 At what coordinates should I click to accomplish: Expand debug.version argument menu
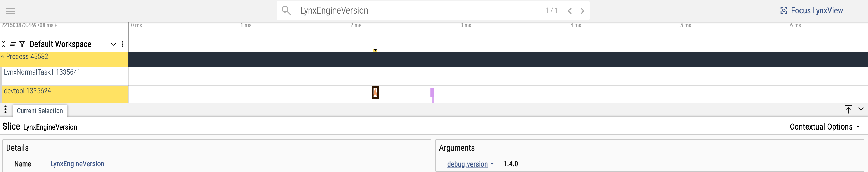coord(492,164)
